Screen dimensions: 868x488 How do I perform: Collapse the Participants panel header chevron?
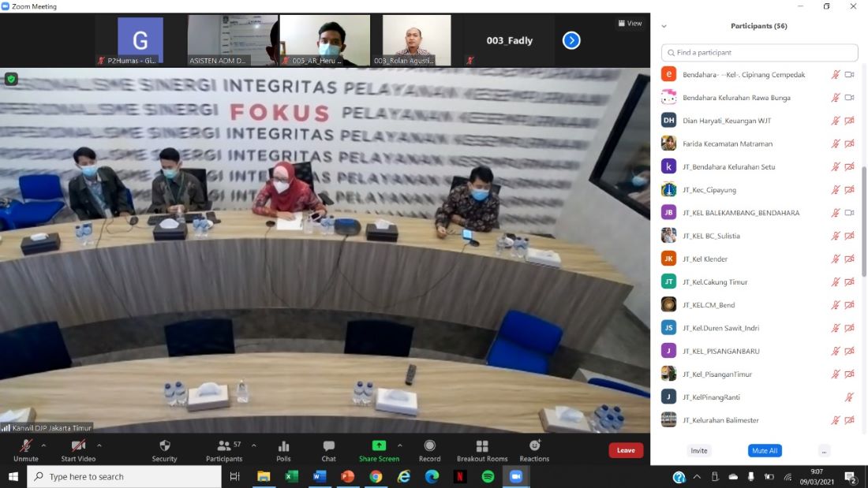pyautogui.click(x=664, y=26)
